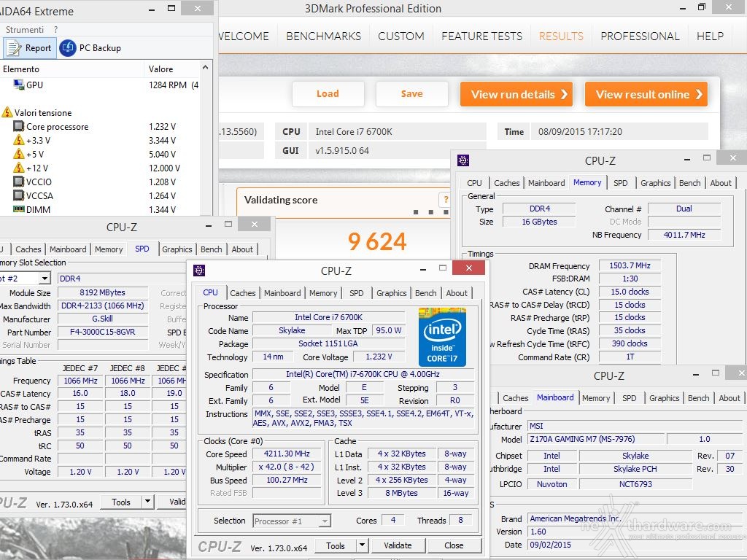
Task: Click Tools button in CPU-Z SPD window
Action: [121, 502]
